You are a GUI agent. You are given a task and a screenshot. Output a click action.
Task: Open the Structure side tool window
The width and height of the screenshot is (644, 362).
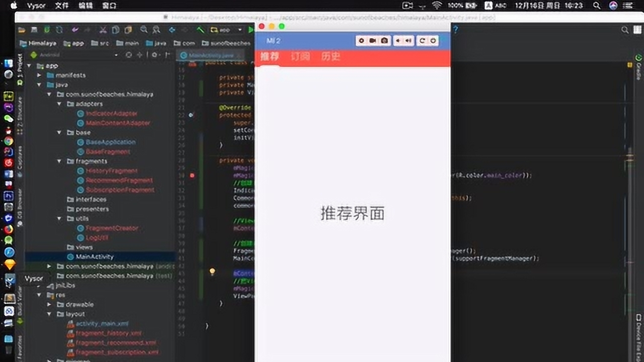tap(20, 115)
